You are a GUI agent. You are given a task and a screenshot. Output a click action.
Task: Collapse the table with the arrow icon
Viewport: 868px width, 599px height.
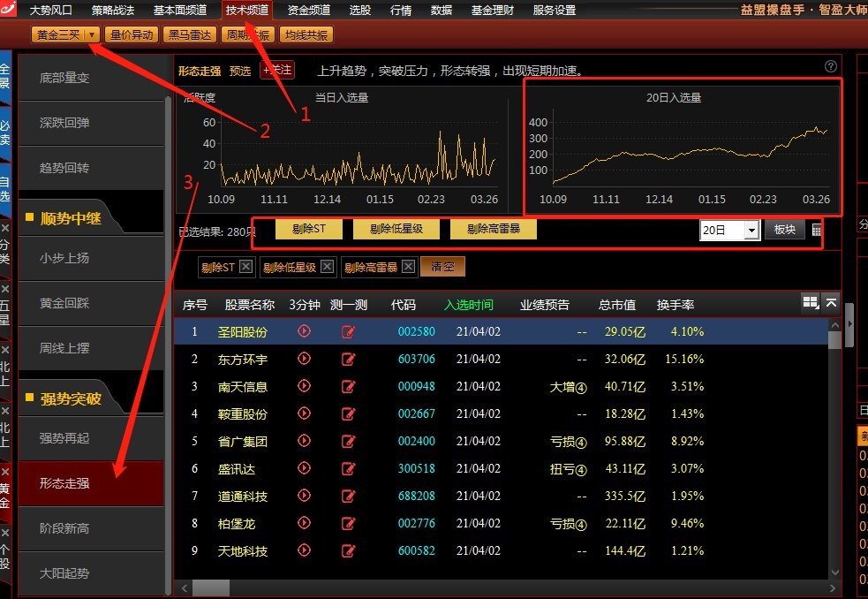coord(831,302)
